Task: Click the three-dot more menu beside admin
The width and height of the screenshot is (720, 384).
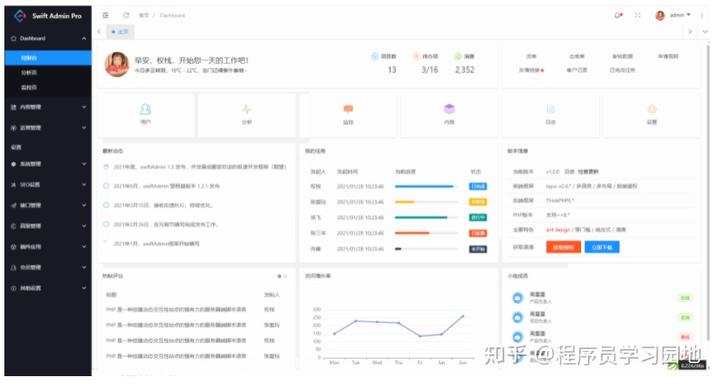Action: coord(702,15)
